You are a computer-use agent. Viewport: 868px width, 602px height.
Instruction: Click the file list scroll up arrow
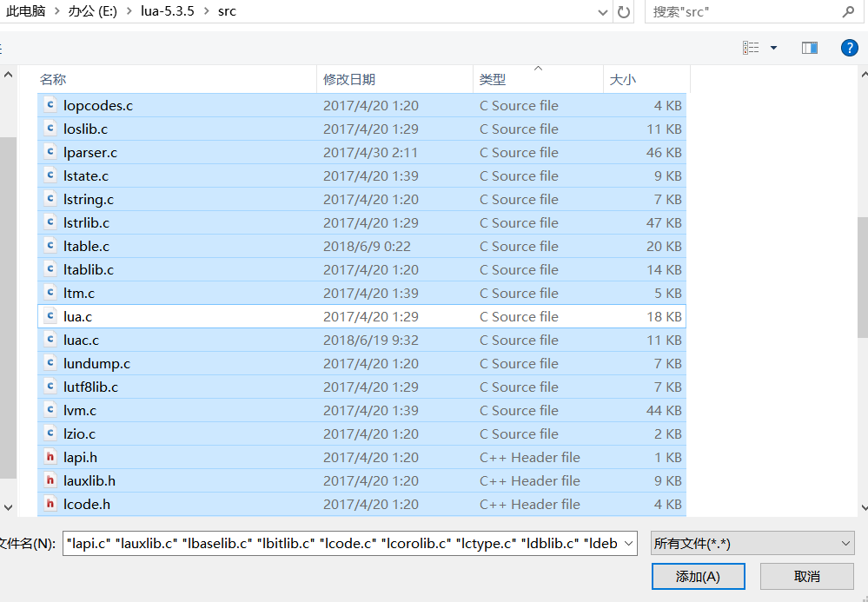[x=865, y=74]
